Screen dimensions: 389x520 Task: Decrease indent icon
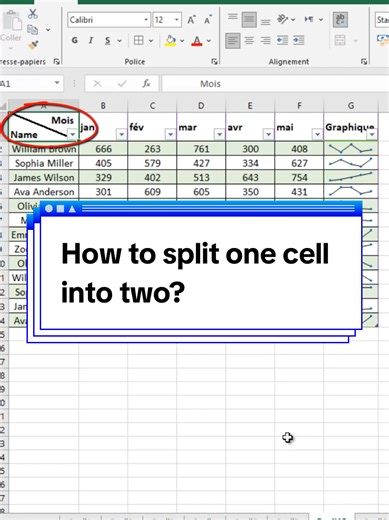[x=282, y=41]
